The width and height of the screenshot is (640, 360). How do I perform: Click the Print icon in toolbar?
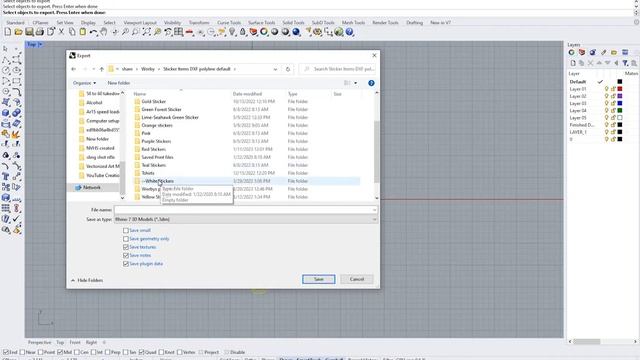click(40, 32)
